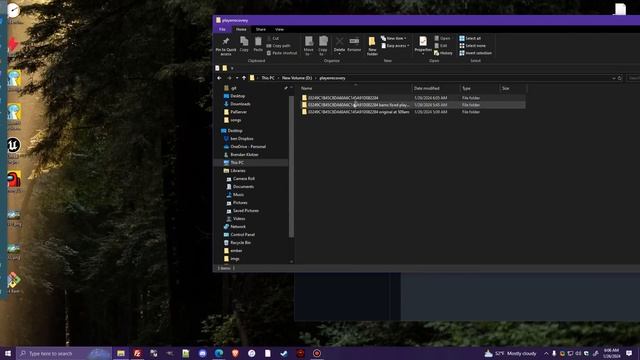Click Paste shortcut in the ribbon
This screenshot has height=360, width=640.
pyautogui.click(x=282, y=53)
